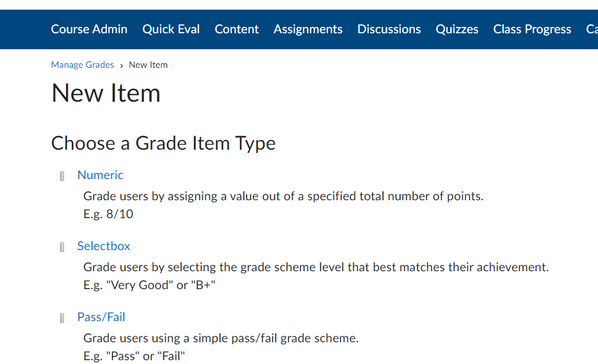Go to the Content page

(x=236, y=29)
